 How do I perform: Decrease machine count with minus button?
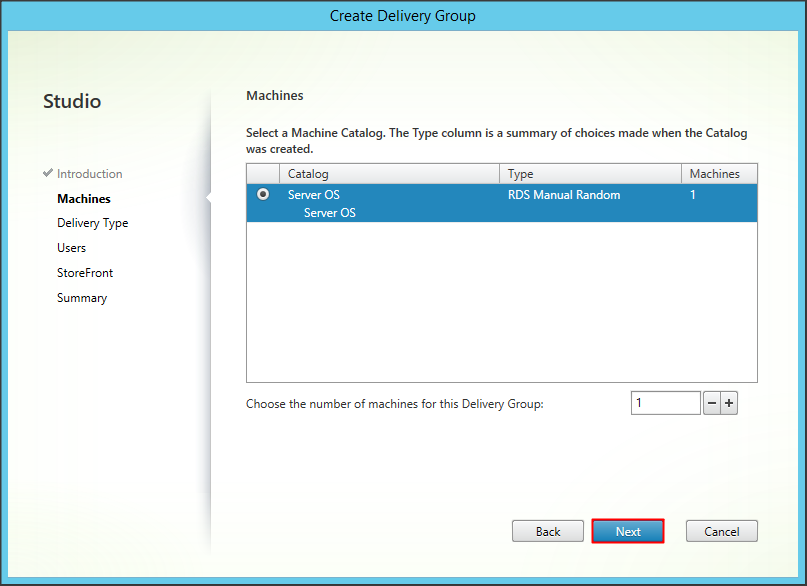coord(712,403)
